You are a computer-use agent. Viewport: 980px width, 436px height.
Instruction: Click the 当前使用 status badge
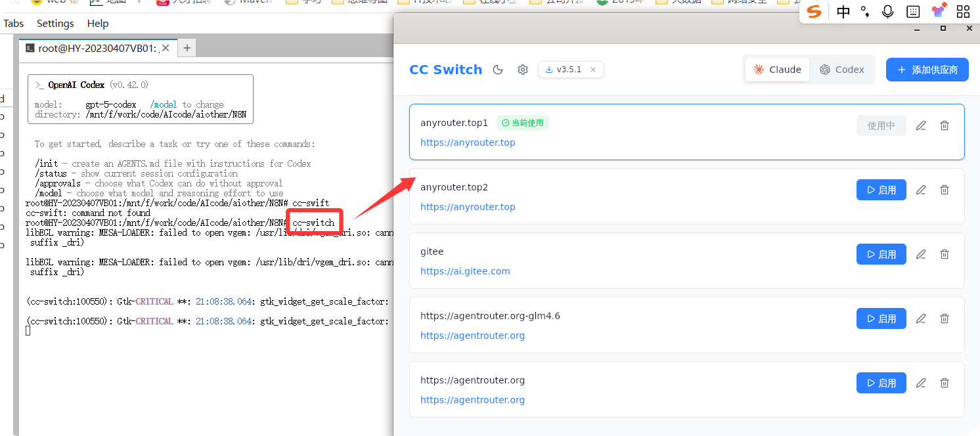[x=522, y=123]
